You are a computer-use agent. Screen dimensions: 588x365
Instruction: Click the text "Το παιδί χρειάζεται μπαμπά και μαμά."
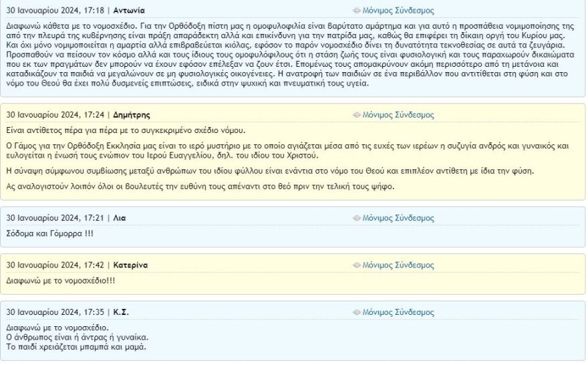[x=76, y=347]
